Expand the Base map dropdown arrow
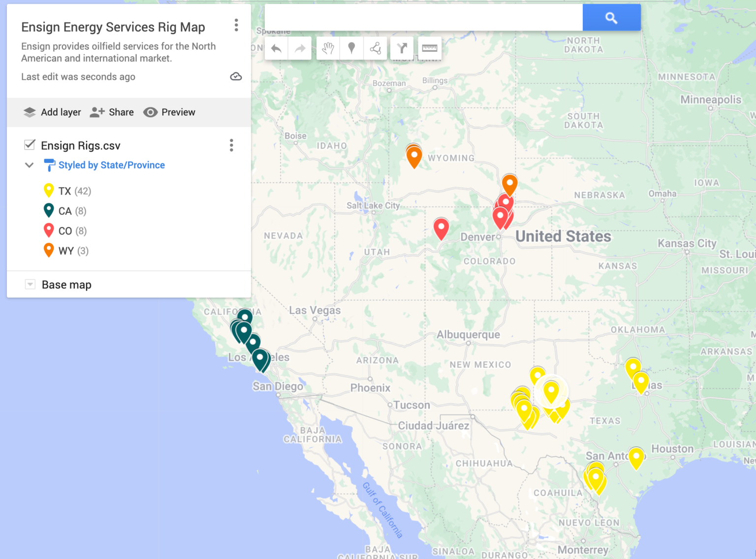This screenshot has width=756, height=559. click(x=30, y=285)
